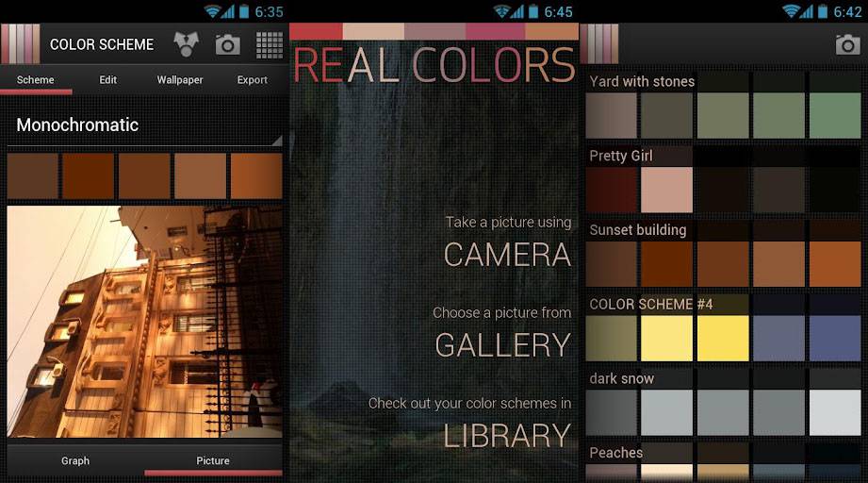Tap the camera icon in the library screen
This screenshot has height=483, width=868.
[x=848, y=44]
